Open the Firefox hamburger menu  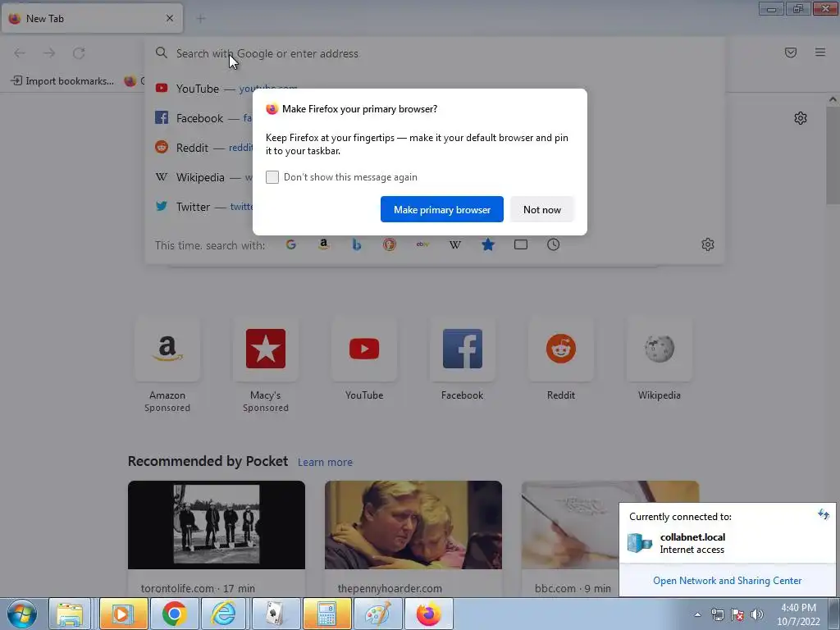(820, 52)
